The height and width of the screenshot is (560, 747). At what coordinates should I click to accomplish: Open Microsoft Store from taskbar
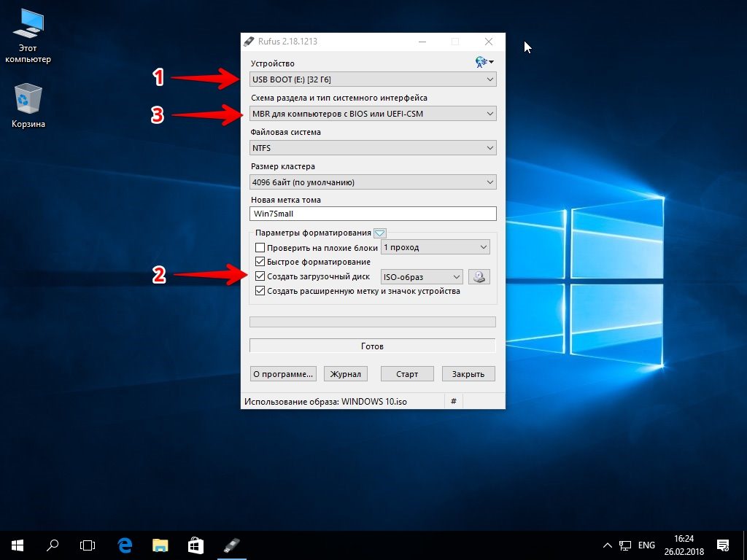[x=196, y=545]
